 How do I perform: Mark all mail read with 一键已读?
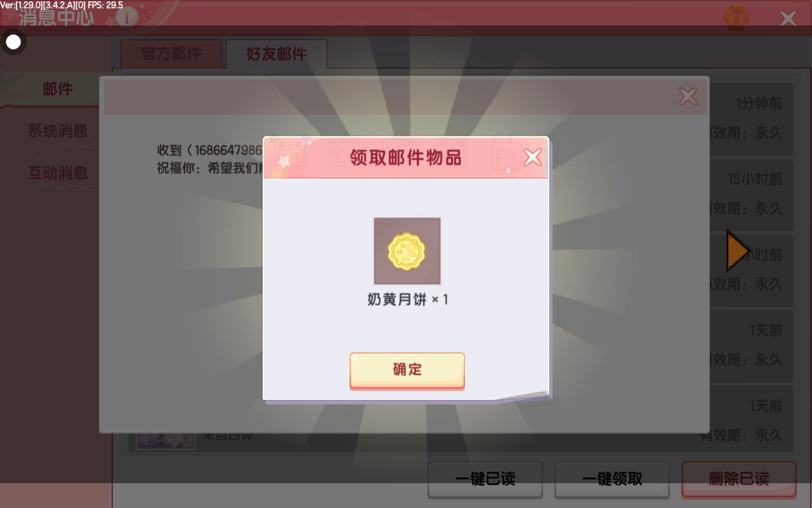(485, 479)
